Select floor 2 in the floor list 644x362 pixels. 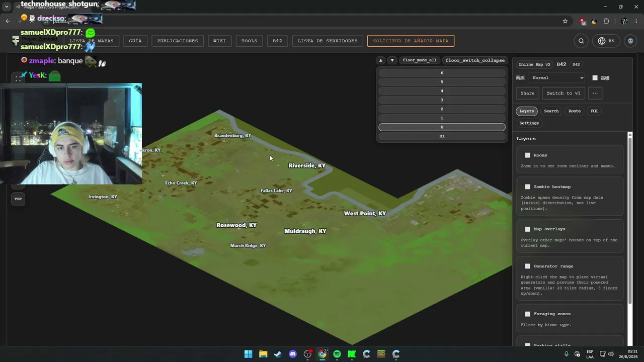click(442, 109)
